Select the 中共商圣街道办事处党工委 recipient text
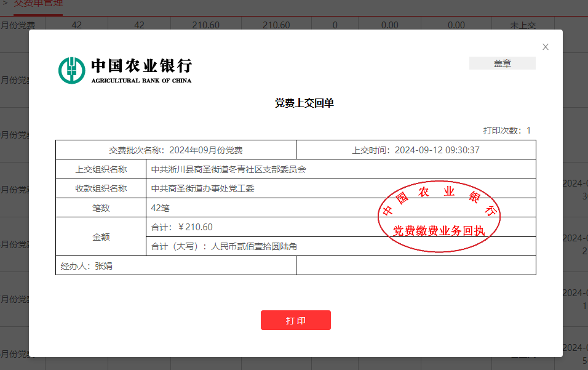The image size is (588, 370). (x=202, y=188)
